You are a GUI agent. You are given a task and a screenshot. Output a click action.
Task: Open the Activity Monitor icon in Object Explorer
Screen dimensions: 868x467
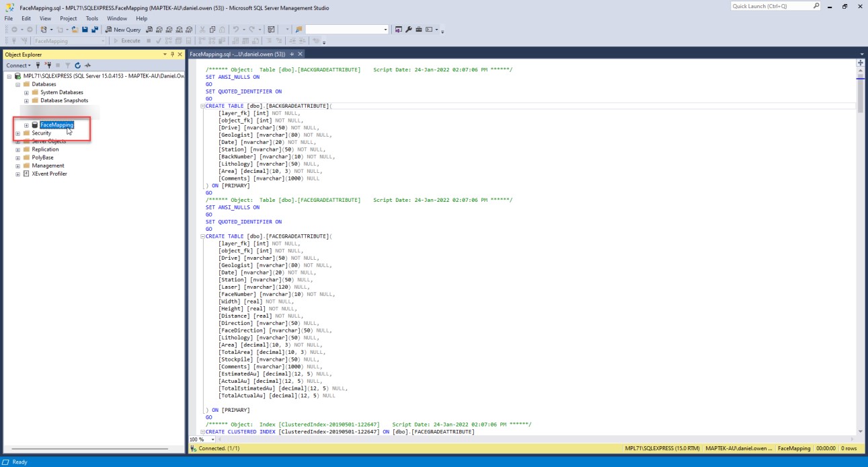tap(87, 65)
